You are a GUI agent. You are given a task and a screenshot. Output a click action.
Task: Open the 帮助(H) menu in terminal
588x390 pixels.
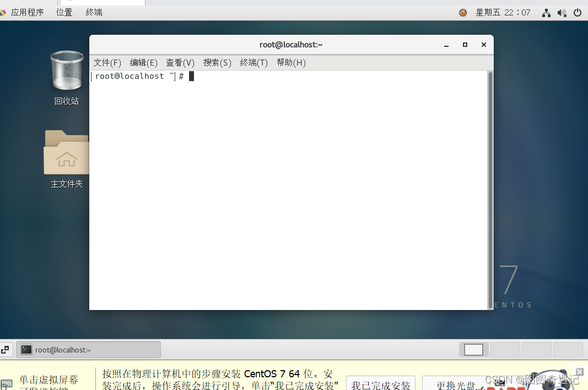[290, 62]
